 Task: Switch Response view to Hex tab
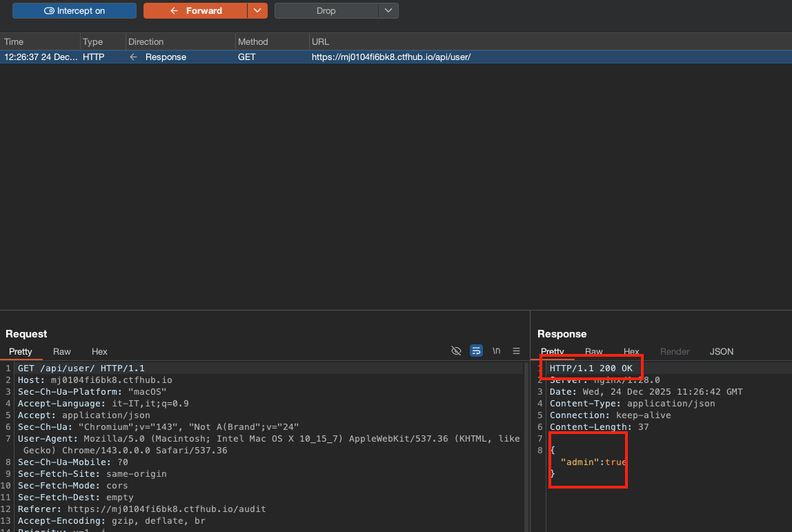631,352
